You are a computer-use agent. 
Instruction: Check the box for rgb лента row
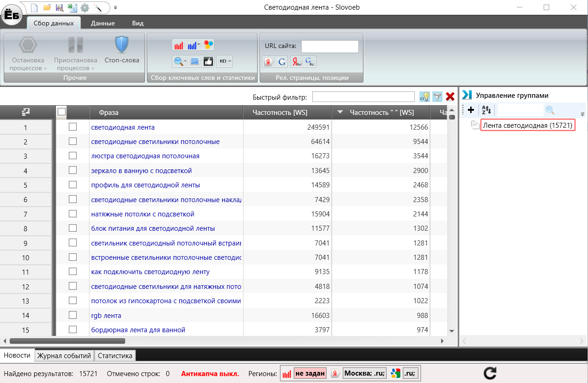(73, 315)
